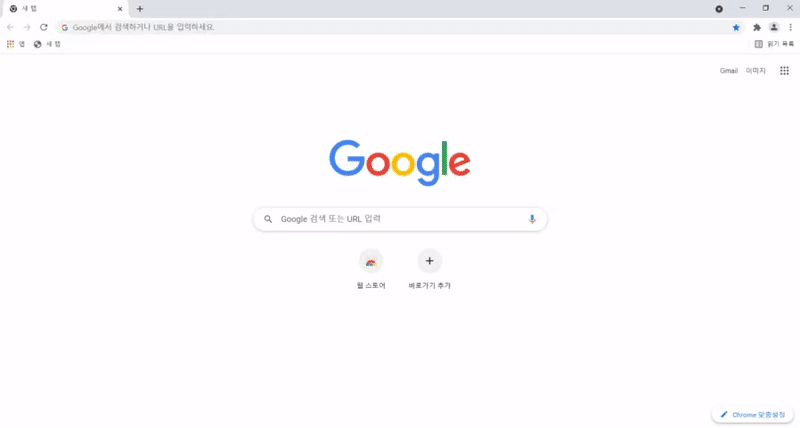Viewport: 800px width, 428px height.
Task: Add a new shortcut tile
Action: [430, 270]
